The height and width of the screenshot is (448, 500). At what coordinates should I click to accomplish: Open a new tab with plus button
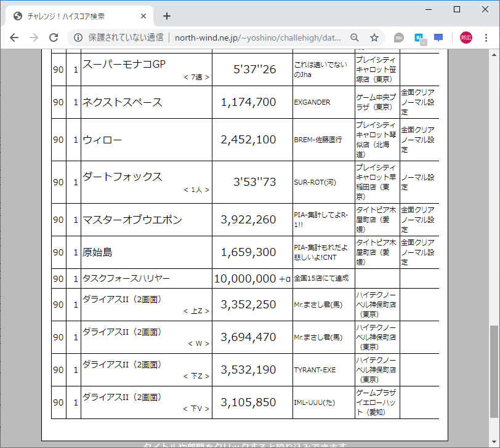167,16
